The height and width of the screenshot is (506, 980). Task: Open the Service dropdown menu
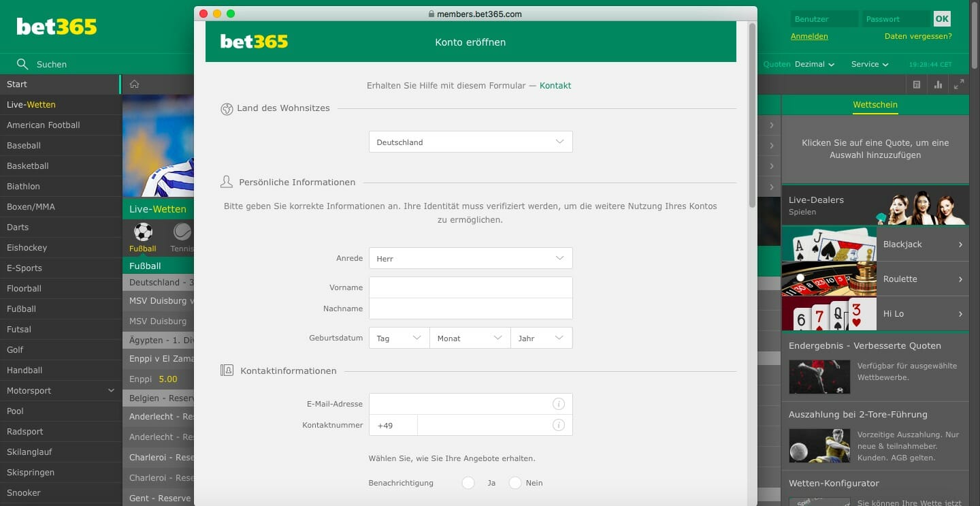[870, 64]
